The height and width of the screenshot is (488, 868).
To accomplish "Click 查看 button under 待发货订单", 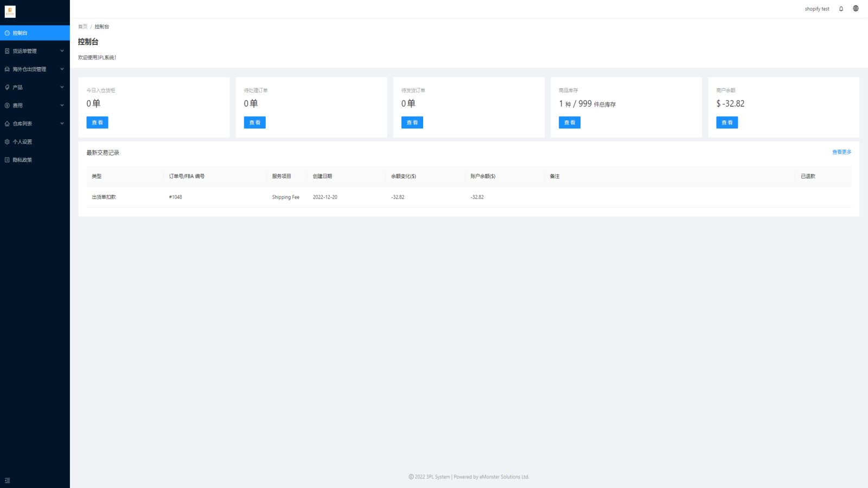I will (x=412, y=123).
